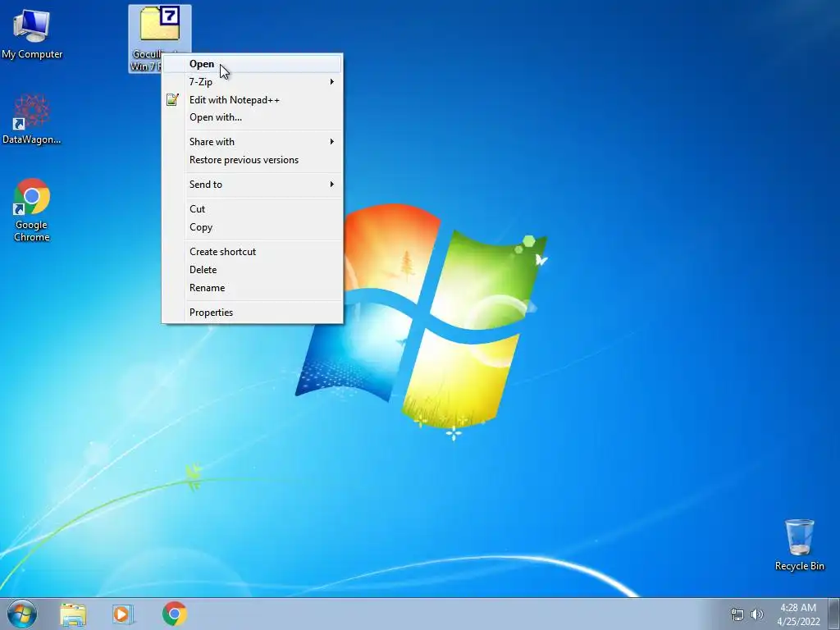The height and width of the screenshot is (630, 840).
Task: Expand the Share with submenu
Action: click(252, 142)
